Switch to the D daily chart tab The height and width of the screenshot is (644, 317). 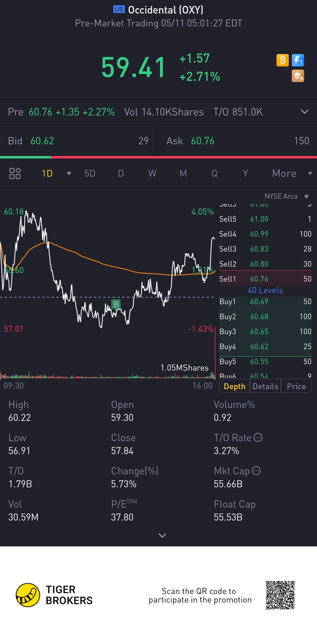121,173
